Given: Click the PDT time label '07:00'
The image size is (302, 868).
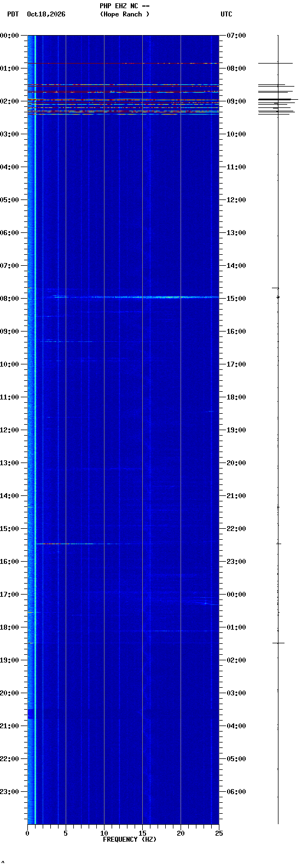Looking at the screenshot, I should [10, 266].
